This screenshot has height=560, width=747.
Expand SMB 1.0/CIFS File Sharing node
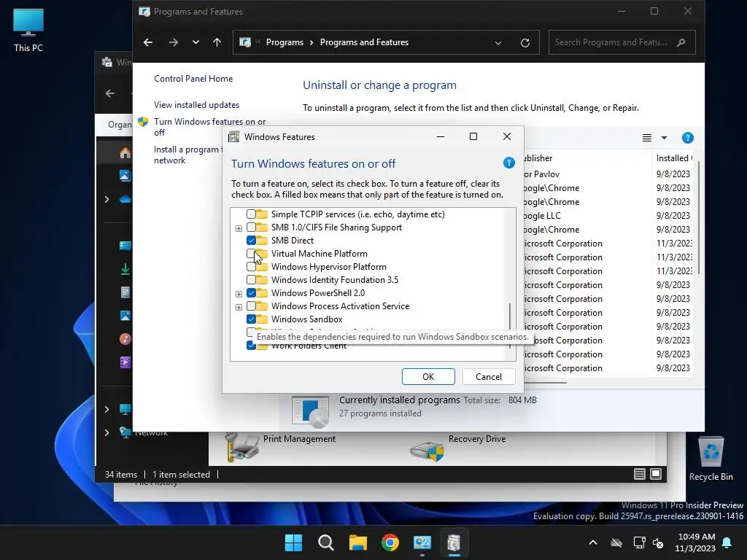[x=239, y=228]
